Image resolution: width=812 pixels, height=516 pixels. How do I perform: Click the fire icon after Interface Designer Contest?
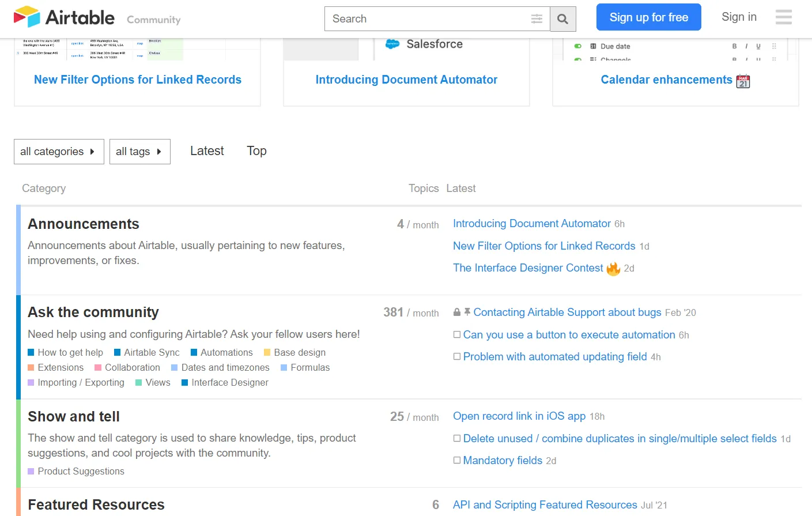613,269
